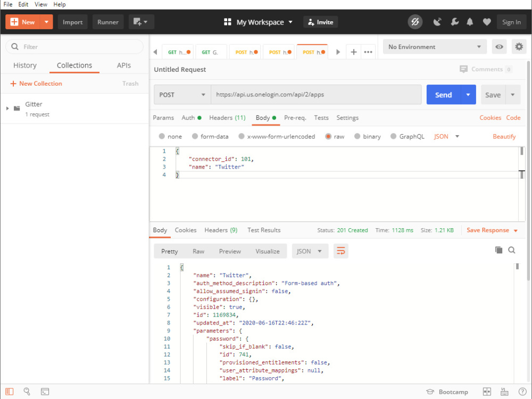The width and height of the screenshot is (532, 399).
Task: Create a New Collection
Action: pyautogui.click(x=36, y=84)
